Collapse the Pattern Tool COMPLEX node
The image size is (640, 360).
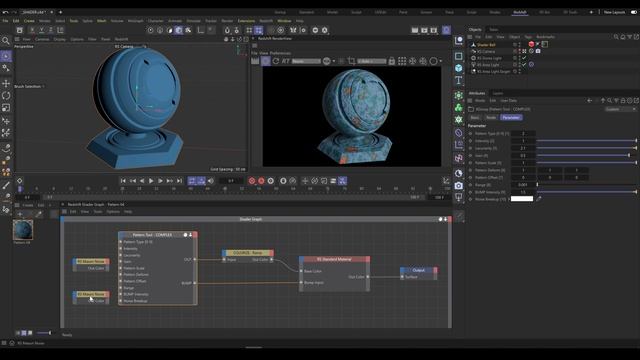tap(190, 235)
